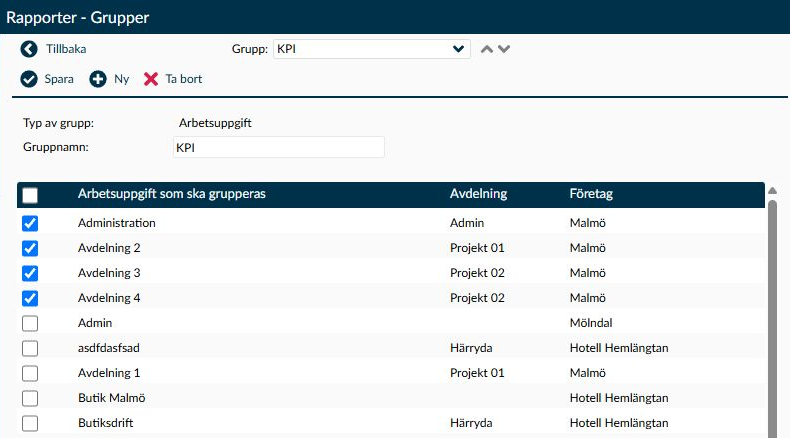The width and height of the screenshot is (790, 438).
Task: Click the Arbetsuppgift som ska grupperas header
Action: [172, 194]
